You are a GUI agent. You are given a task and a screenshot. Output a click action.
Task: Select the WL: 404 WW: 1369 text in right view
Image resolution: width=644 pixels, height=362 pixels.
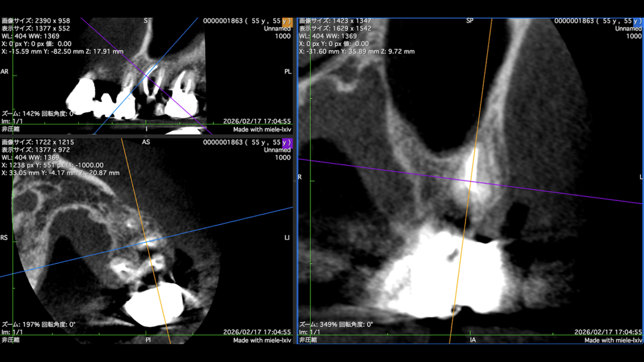coord(328,36)
